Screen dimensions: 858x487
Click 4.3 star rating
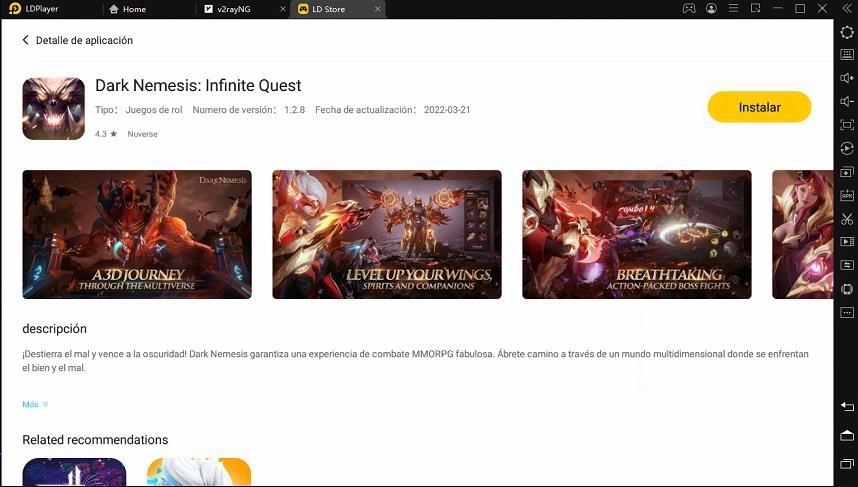[x=106, y=134]
